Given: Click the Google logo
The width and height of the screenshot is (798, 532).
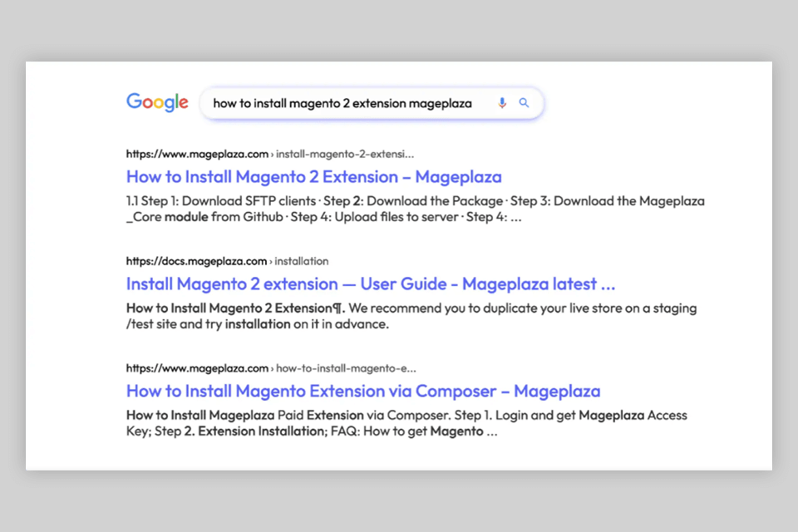Looking at the screenshot, I should click(x=157, y=102).
